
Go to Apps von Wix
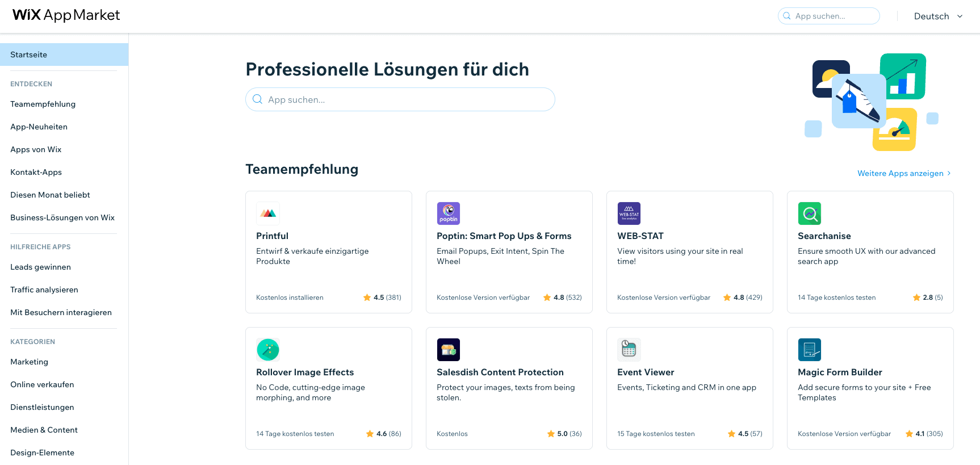36,149
